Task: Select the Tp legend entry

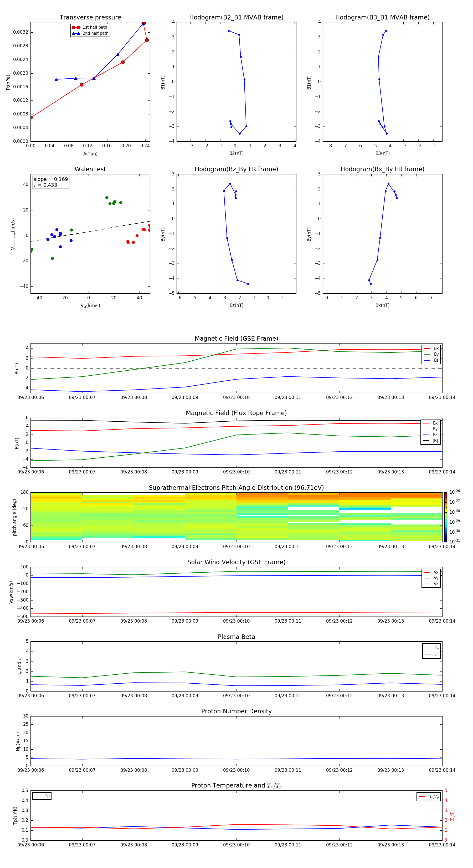Action: point(42,796)
